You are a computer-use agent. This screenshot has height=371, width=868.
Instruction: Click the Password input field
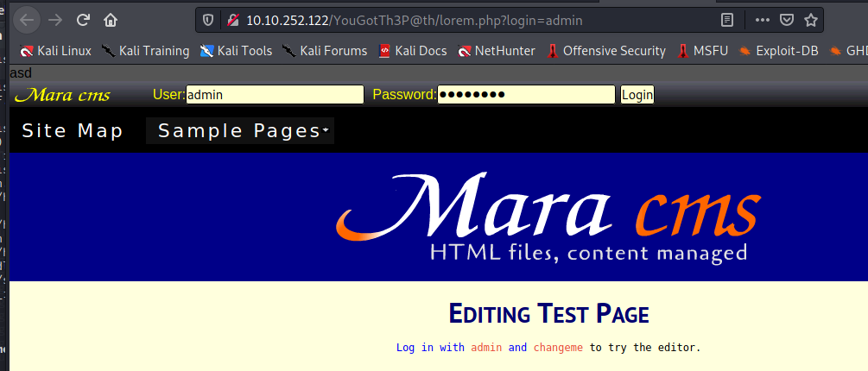526,95
